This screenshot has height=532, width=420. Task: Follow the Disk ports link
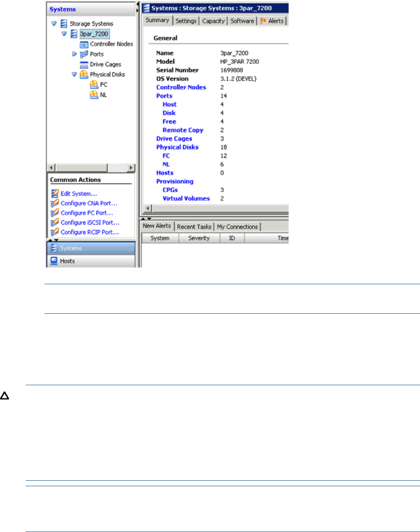pos(169,113)
